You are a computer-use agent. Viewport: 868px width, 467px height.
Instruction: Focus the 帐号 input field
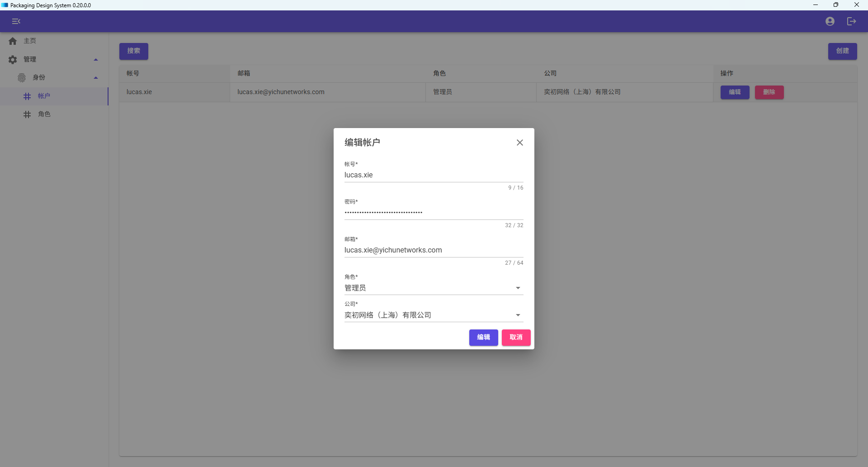[x=434, y=175]
